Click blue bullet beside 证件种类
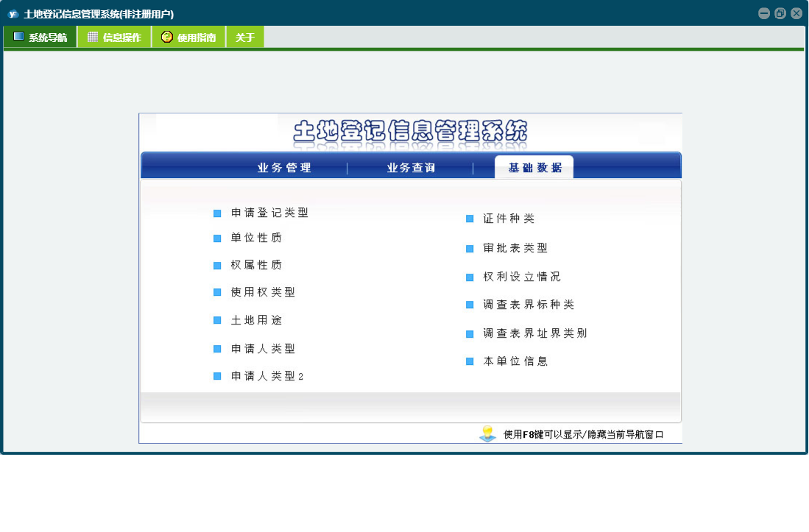809x532 pixels. pyautogui.click(x=470, y=219)
